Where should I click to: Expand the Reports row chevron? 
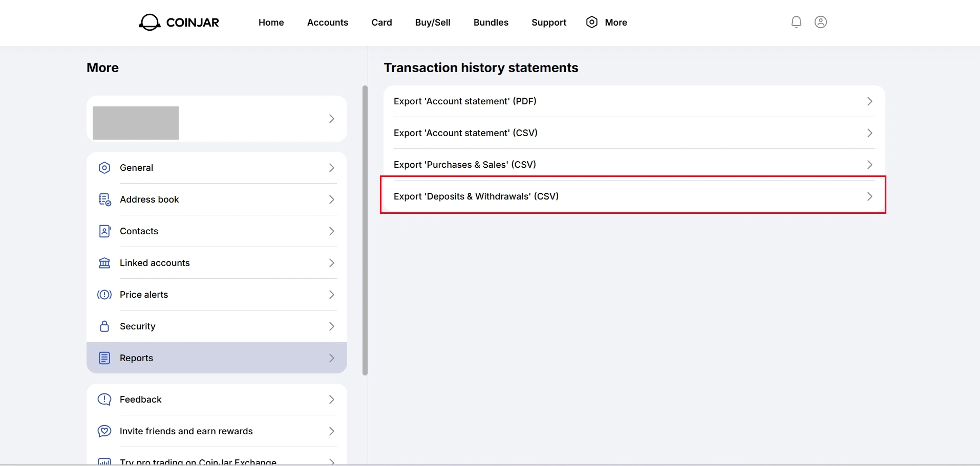coord(332,358)
